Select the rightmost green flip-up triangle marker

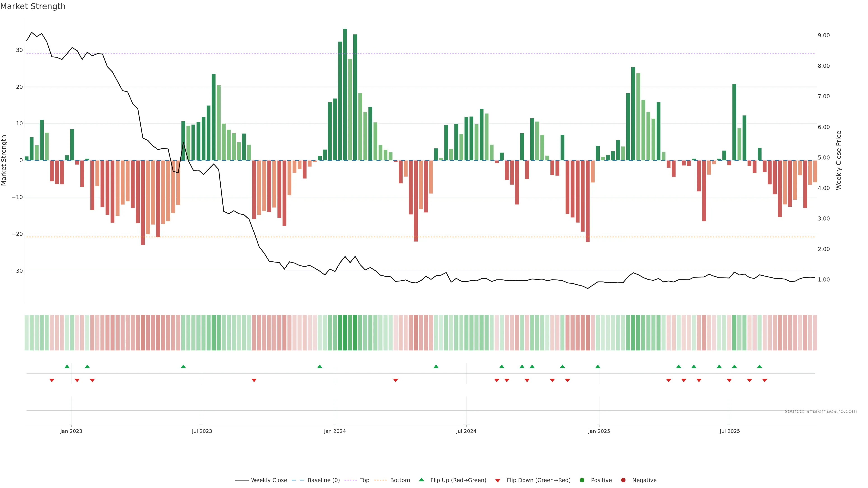coord(759,366)
